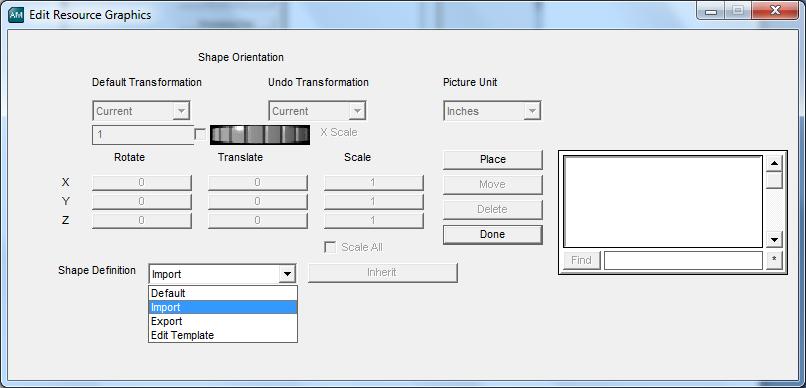
Task: Click the search text field beside Find
Action: [683, 261]
